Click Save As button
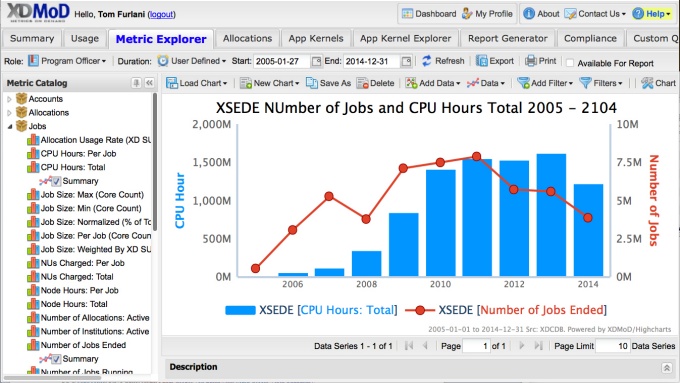Image resolution: width=680 pixels, height=383 pixels. coord(328,83)
